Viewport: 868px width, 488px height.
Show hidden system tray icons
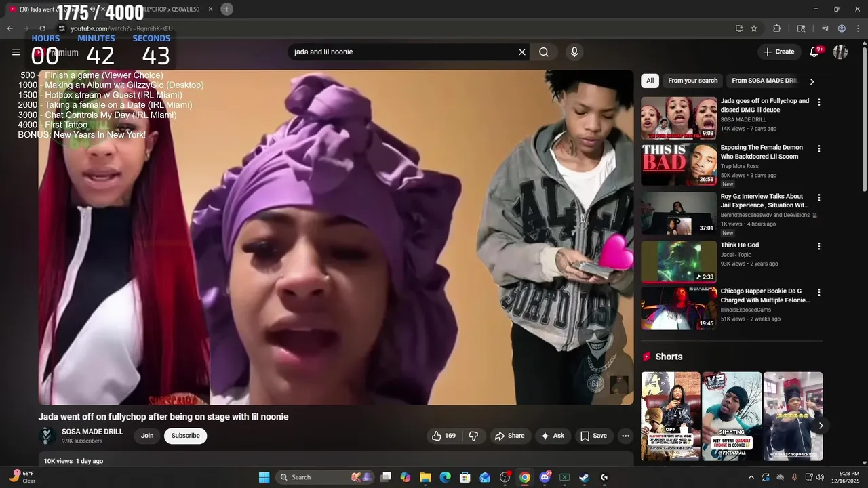click(x=751, y=477)
